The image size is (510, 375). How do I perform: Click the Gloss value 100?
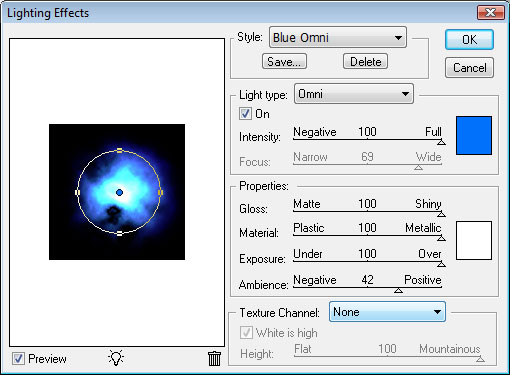point(367,204)
